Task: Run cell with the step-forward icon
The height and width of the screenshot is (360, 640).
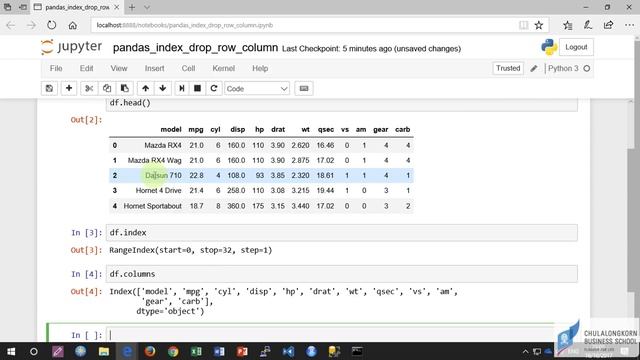Action: [x=182, y=89]
